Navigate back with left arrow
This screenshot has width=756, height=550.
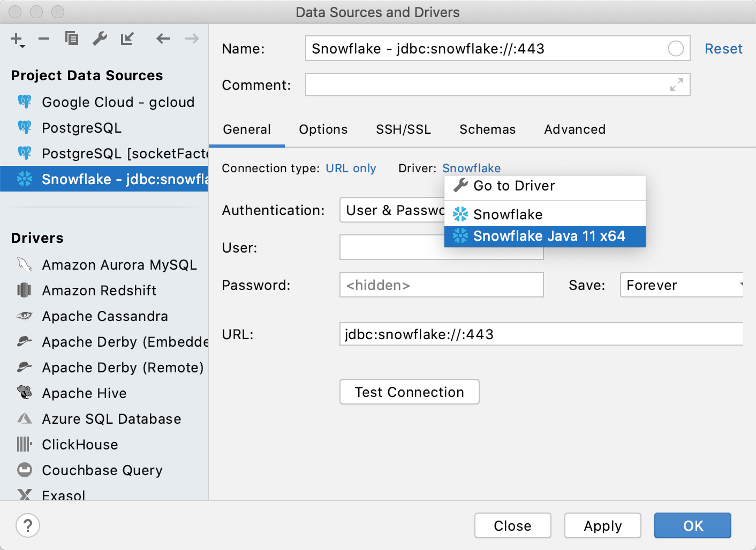(x=163, y=39)
